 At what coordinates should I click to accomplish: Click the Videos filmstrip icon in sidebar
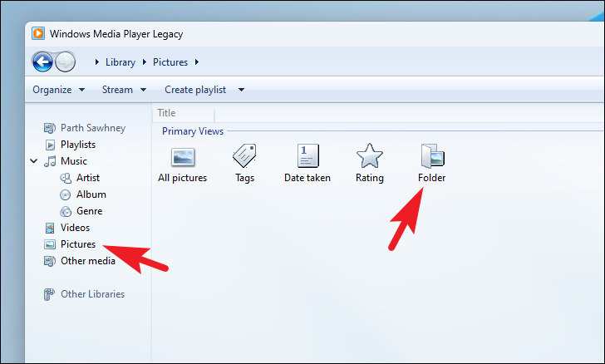[50, 228]
